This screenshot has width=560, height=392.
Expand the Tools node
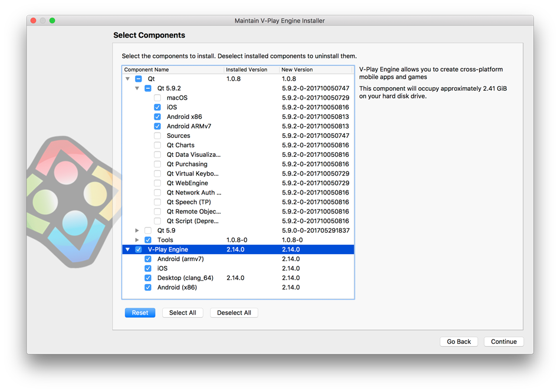pos(137,240)
